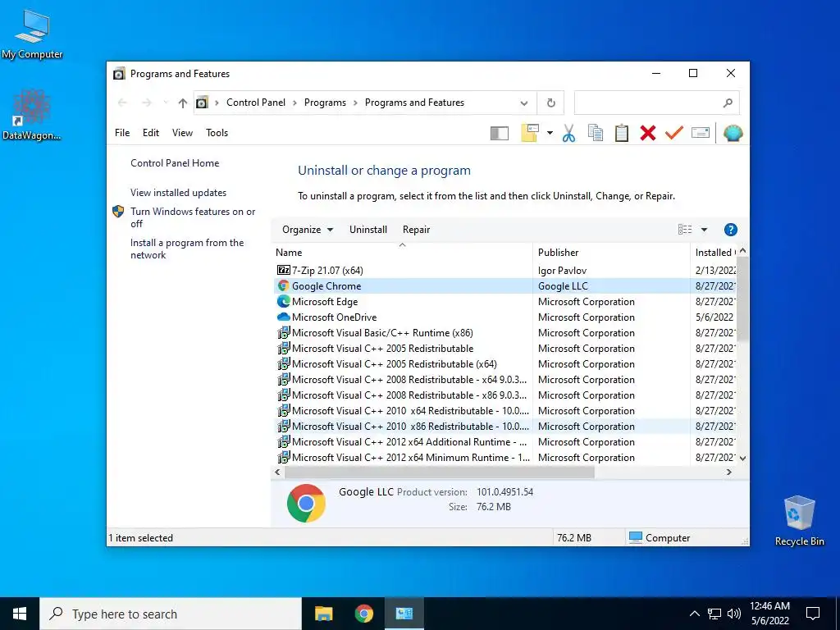Open the notification center icon
The image size is (840, 630).
[813, 614]
